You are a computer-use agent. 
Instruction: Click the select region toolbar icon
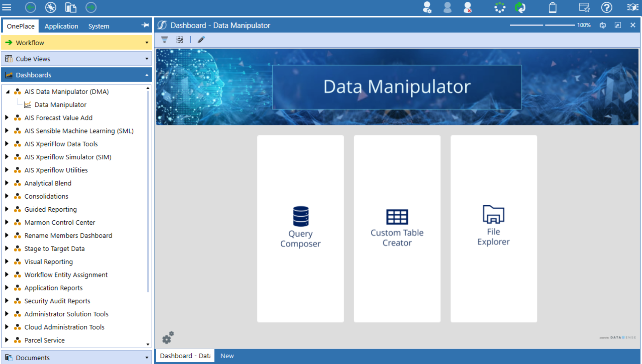pos(180,40)
